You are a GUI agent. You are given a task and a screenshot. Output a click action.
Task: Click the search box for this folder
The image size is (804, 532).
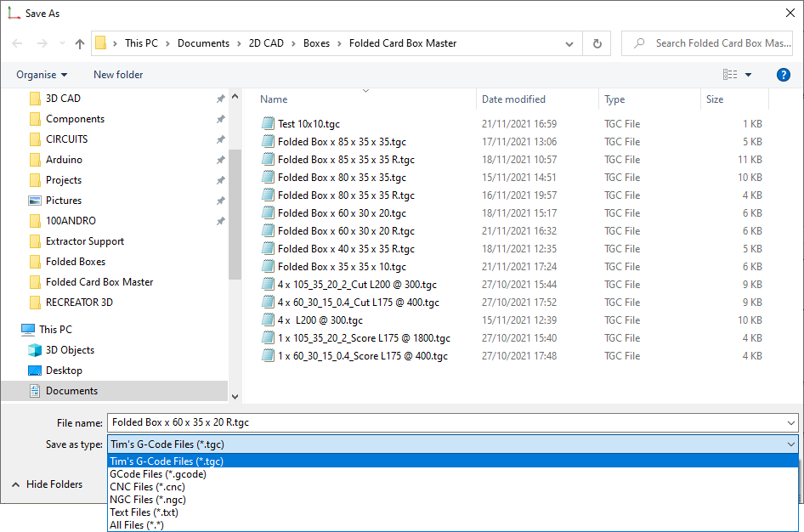pos(707,43)
